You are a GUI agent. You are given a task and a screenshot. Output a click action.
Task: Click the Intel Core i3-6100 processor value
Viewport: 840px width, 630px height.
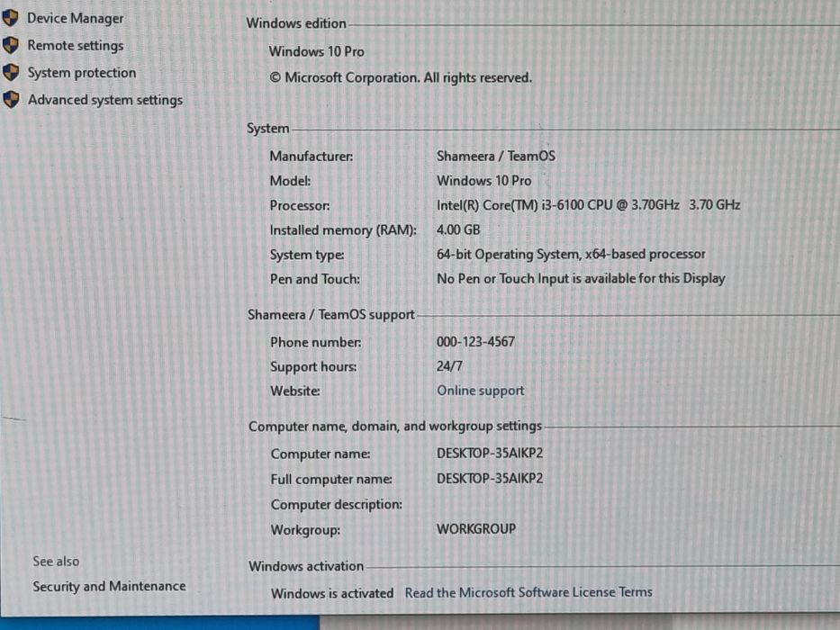point(589,205)
